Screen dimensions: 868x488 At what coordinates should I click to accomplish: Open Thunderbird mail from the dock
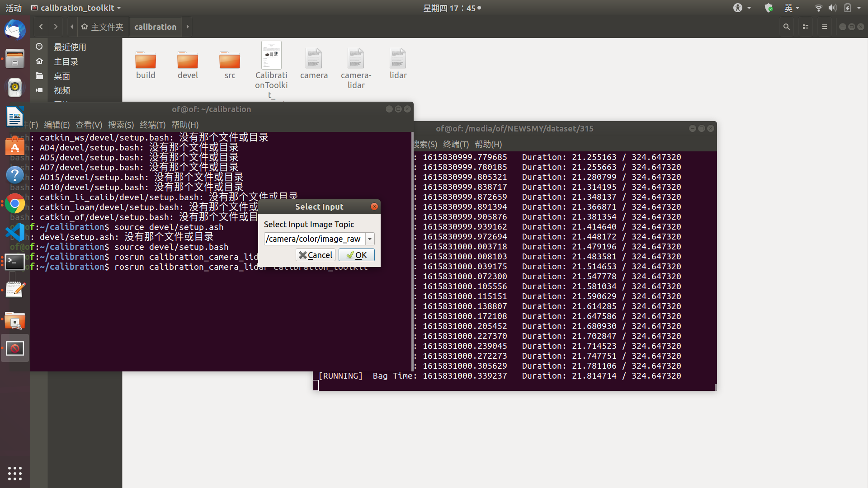click(x=15, y=30)
